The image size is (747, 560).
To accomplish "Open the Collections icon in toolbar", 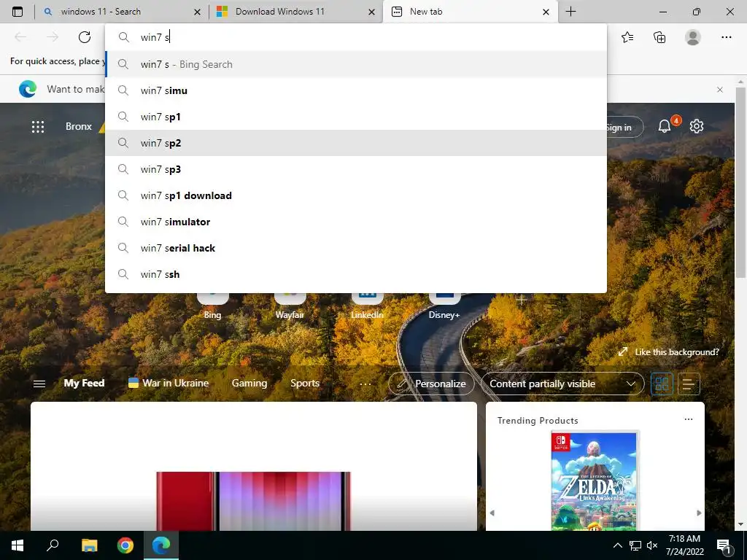I will [x=659, y=37].
